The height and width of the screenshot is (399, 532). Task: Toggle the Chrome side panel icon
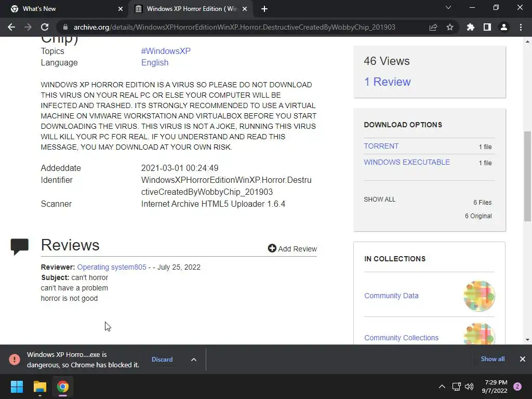coord(487,27)
